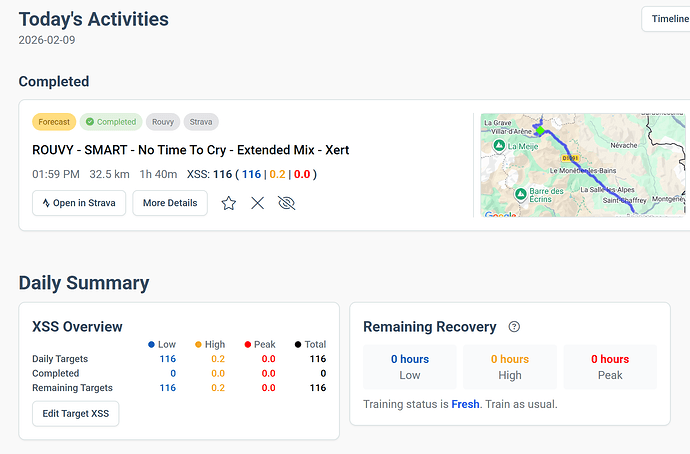690x454 pixels.
Task: Open More Details for the activity
Action: (170, 203)
